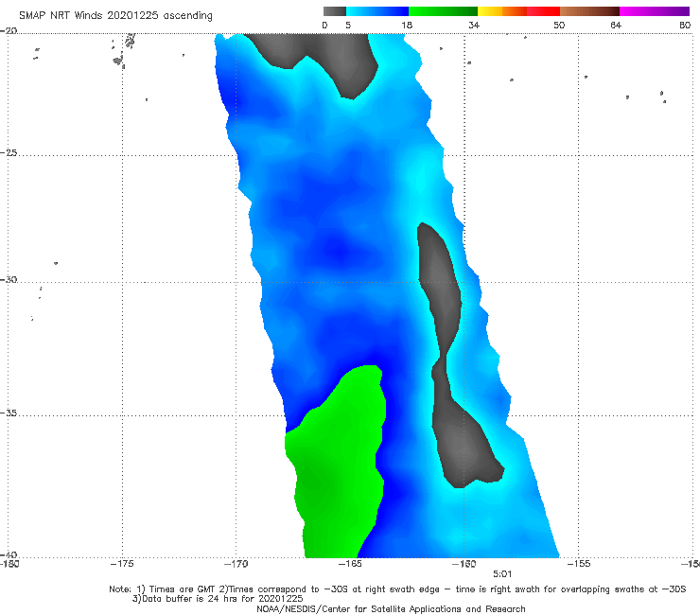
Task: Click the '5:01' swath time label
Action: (502, 574)
